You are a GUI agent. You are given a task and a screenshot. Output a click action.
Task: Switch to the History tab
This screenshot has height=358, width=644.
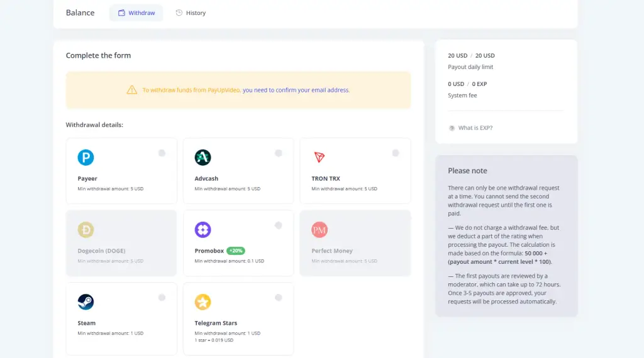pyautogui.click(x=191, y=13)
